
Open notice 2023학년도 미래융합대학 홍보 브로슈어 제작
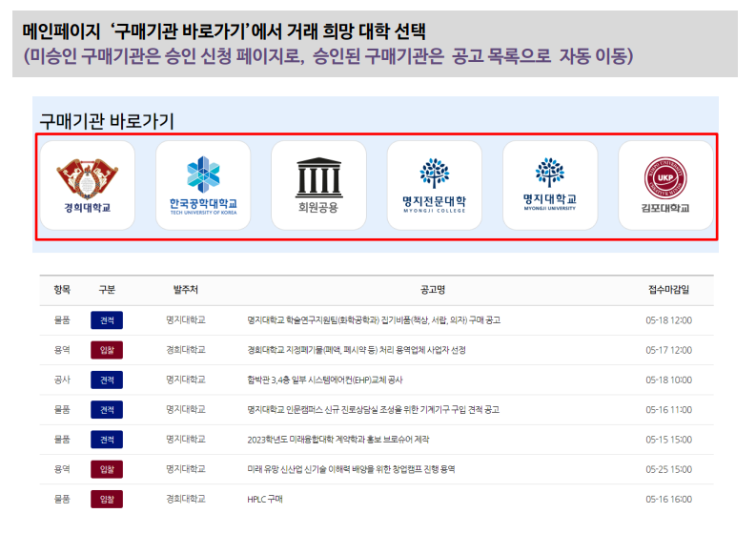tap(338, 440)
